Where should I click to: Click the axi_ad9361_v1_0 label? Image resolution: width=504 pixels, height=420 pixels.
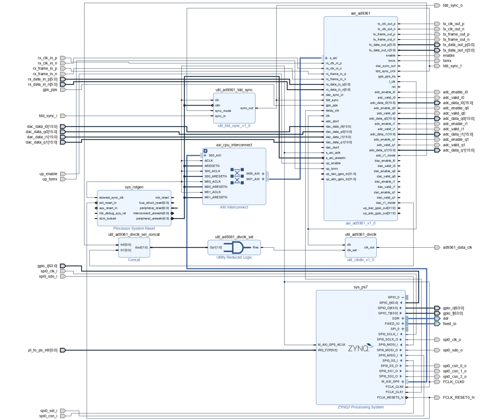360,223
